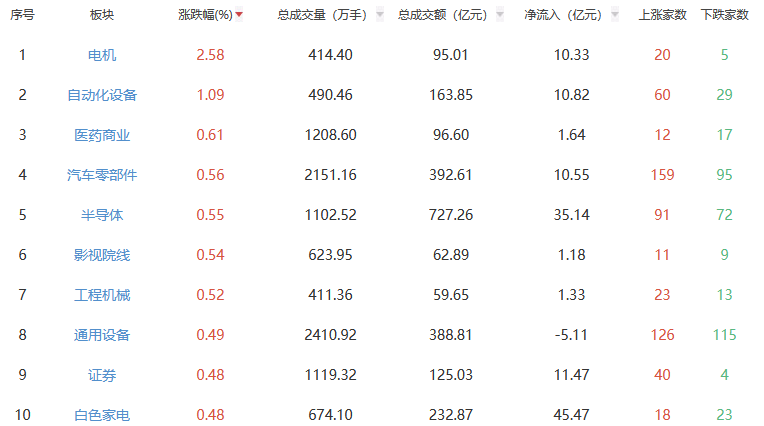This screenshot has height=426, width=764.
Task: Open the 白色家电 sector link
Action: point(102,415)
